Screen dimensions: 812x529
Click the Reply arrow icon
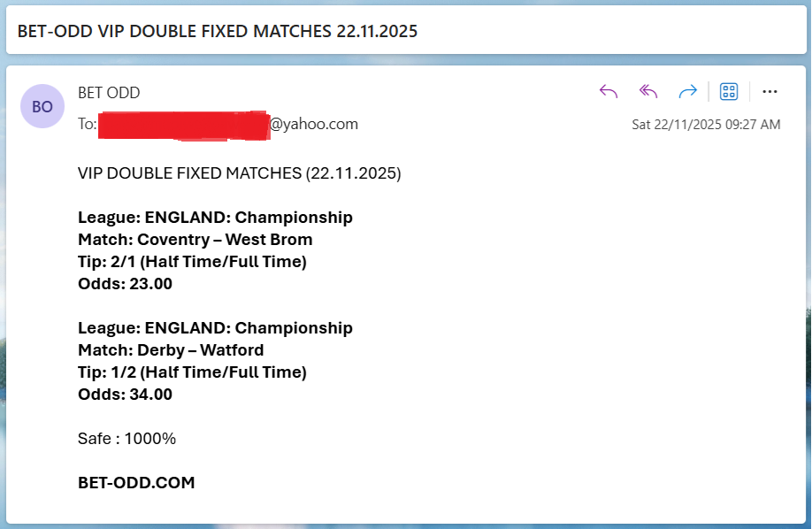609,91
